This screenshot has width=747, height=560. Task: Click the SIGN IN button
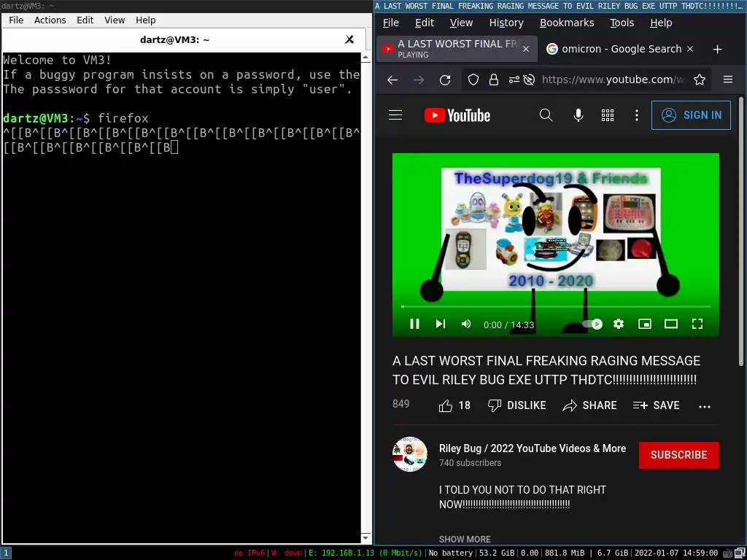pyautogui.click(x=691, y=115)
